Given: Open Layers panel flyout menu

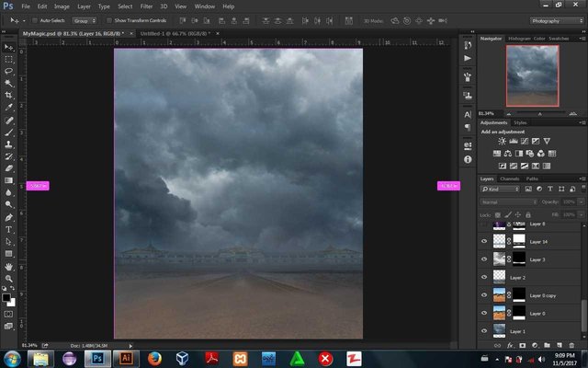Looking at the screenshot, I should (582, 178).
